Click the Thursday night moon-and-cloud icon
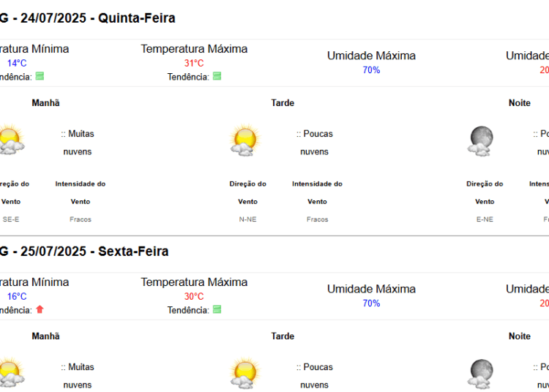549x392 pixels. click(480, 140)
